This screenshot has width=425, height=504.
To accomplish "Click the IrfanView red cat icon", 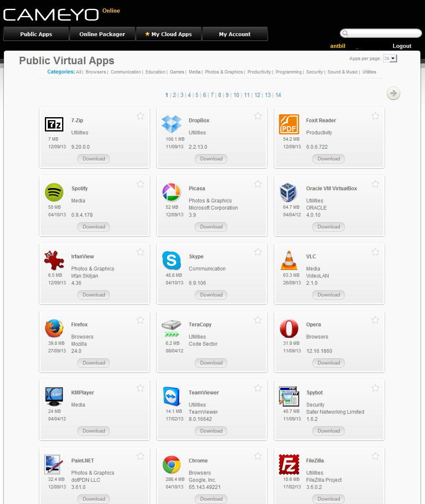I will tap(54, 260).
